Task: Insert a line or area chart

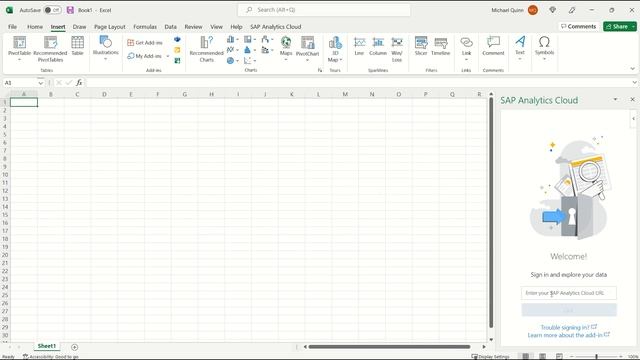Action: click(x=233, y=50)
